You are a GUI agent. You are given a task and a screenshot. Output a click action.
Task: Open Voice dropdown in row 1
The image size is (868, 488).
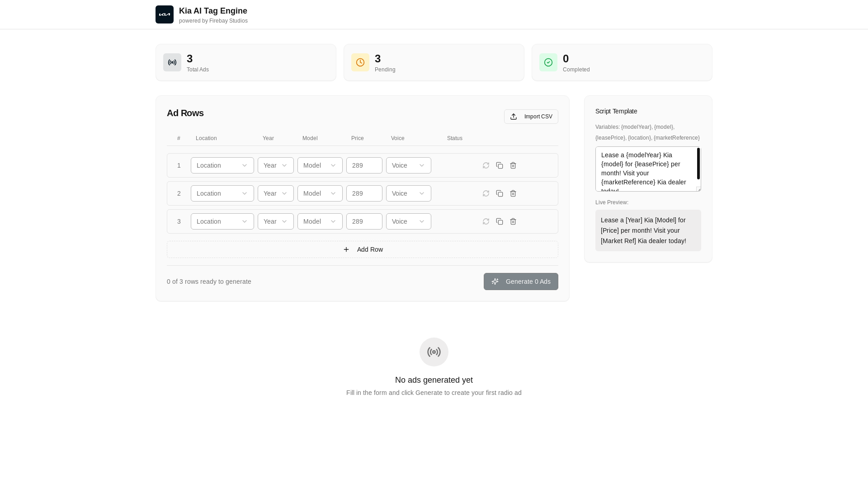[409, 165]
